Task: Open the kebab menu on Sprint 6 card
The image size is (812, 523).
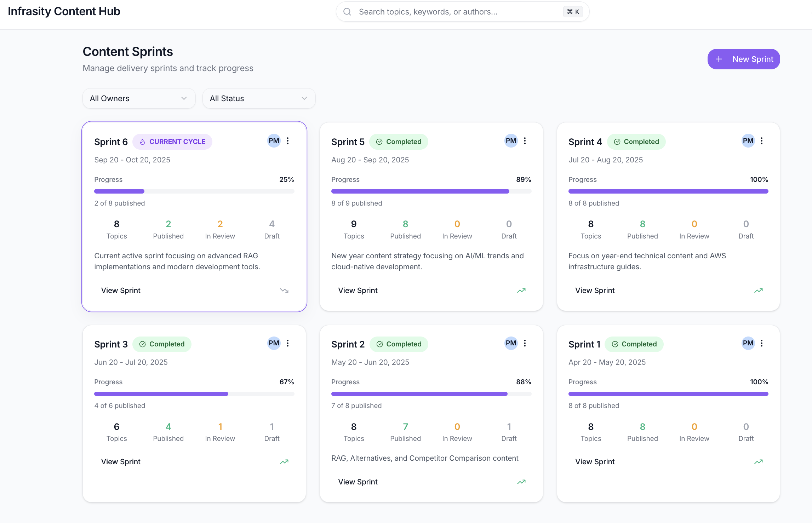Action: [288, 141]
